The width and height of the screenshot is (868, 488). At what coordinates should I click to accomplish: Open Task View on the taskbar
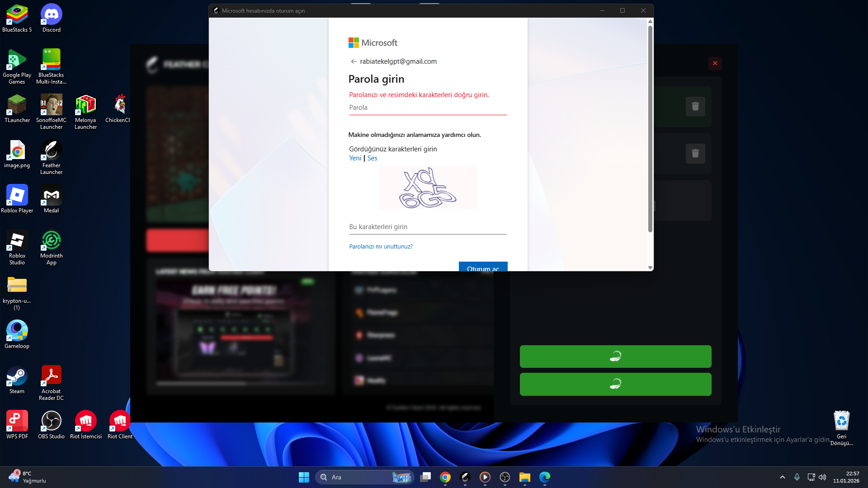pos(425,477)
